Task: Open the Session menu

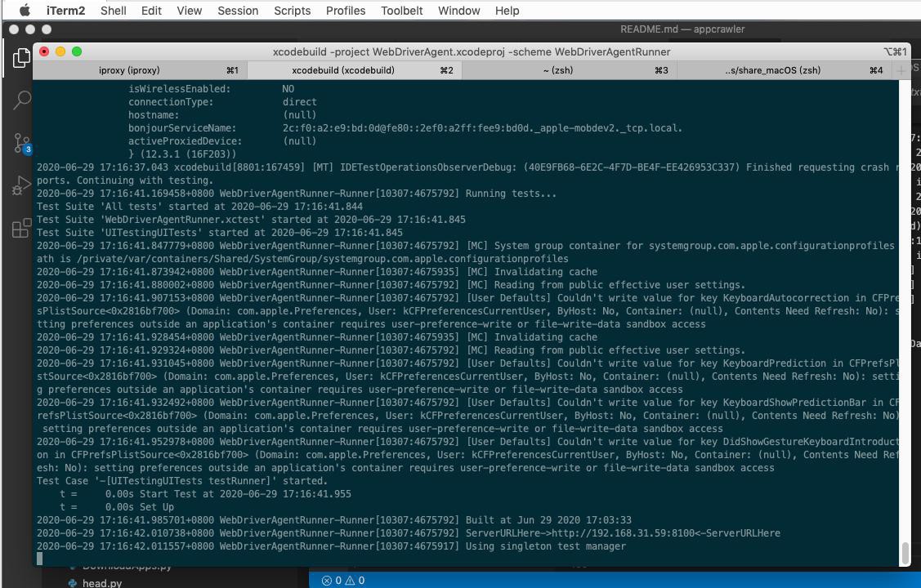Action: point(238,11)
